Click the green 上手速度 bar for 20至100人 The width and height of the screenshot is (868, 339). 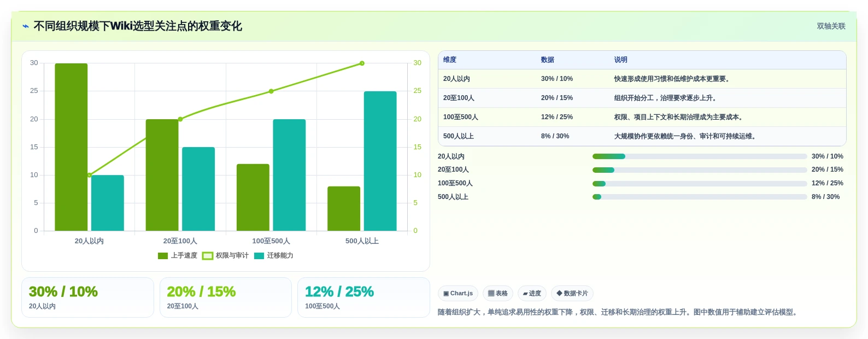click(162, 175)
